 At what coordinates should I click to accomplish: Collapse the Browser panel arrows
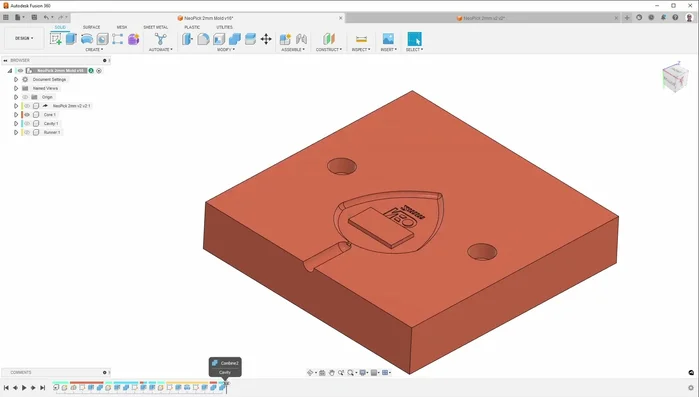[x=5, y=60]
